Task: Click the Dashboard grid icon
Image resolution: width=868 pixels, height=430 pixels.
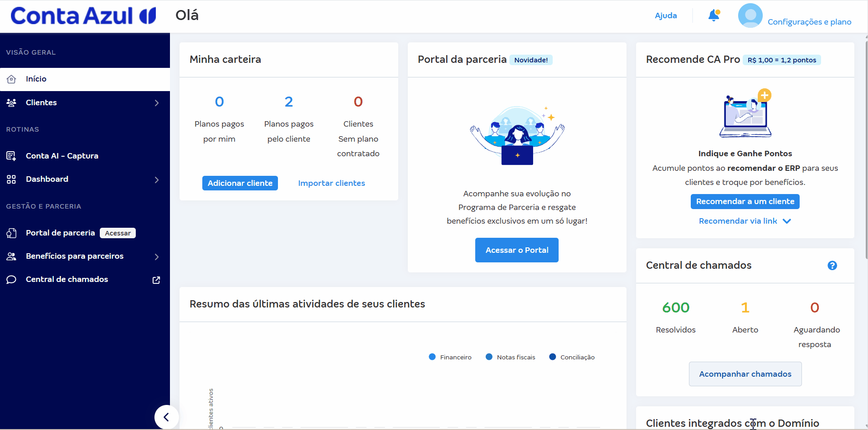Action: point(11,179)
